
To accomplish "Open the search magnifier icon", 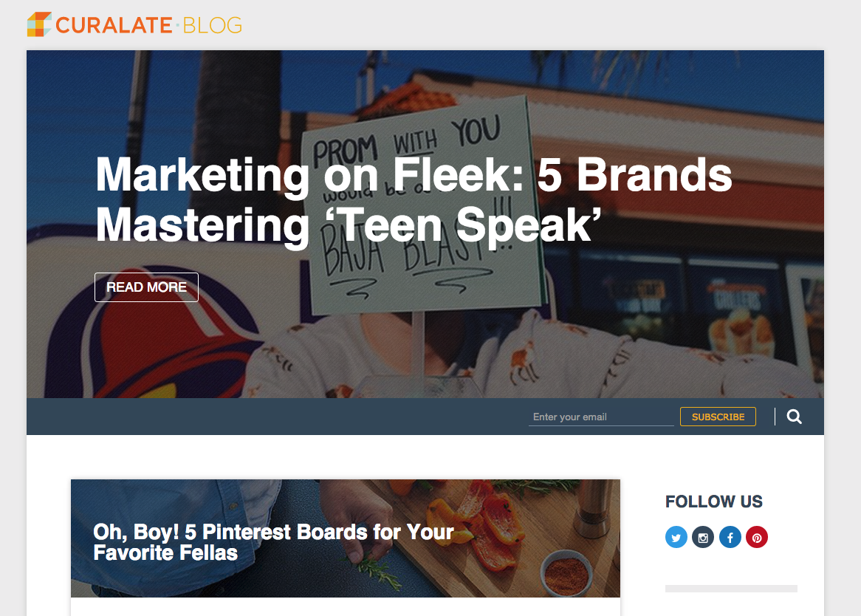I will click(x=794, y=417).
